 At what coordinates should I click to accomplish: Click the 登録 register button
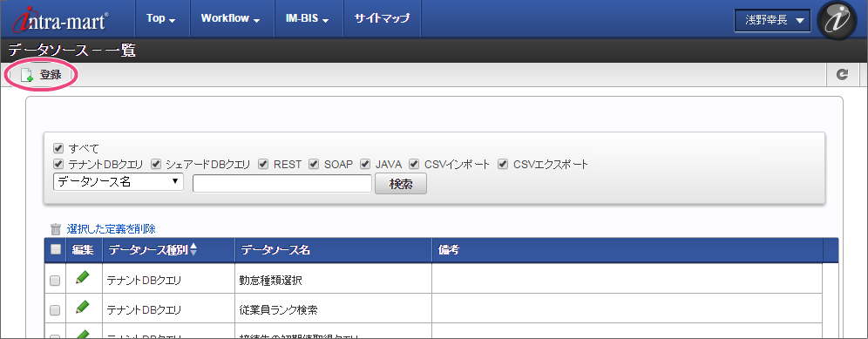41,75
